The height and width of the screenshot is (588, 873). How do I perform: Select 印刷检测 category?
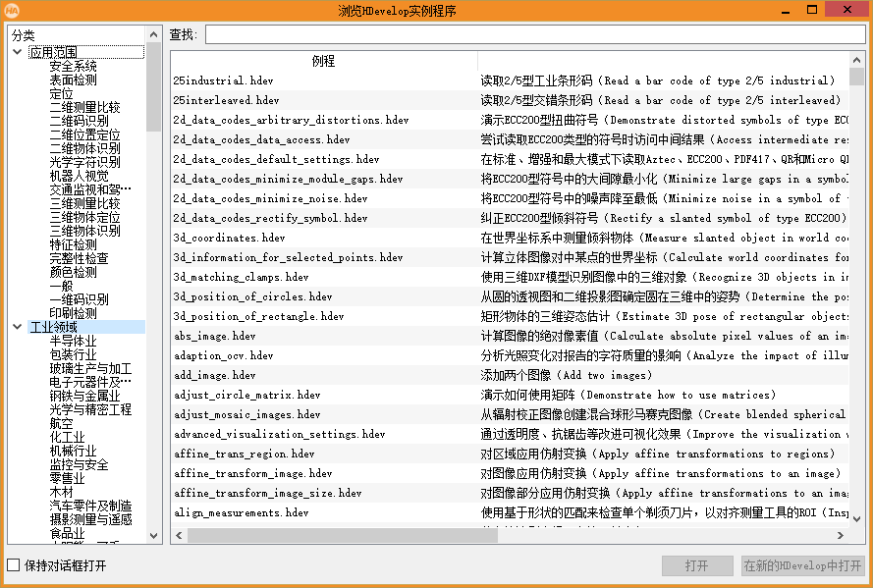tap(73, 313)
